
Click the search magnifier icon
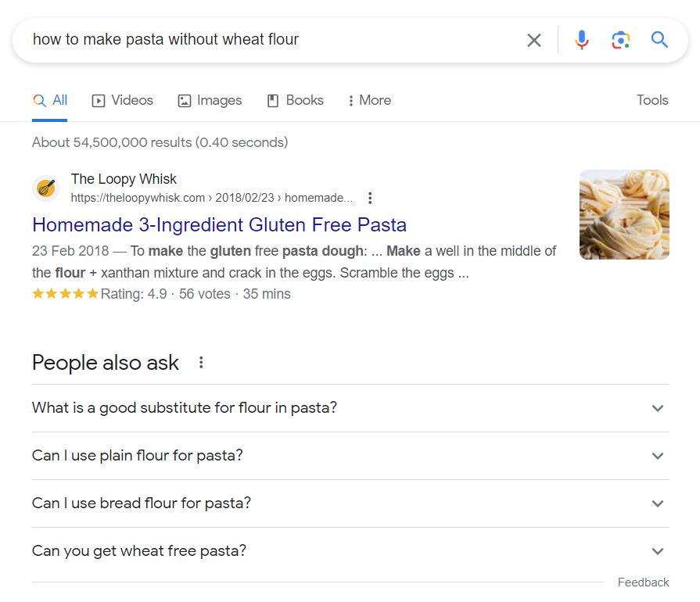tap(659, 40)
